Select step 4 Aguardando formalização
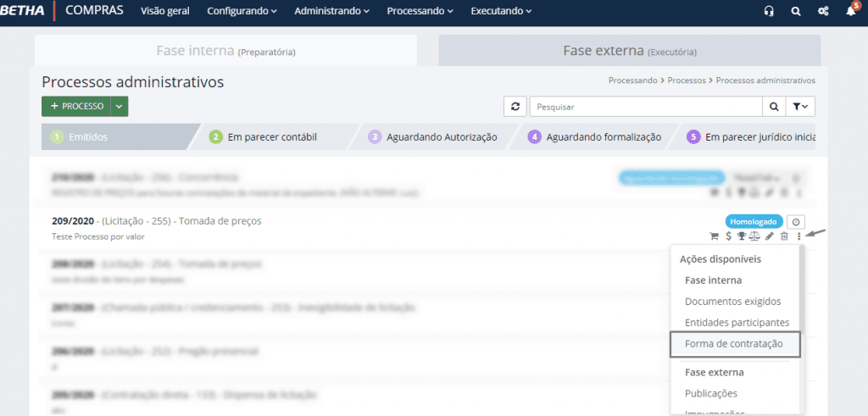 coord(591,136)
